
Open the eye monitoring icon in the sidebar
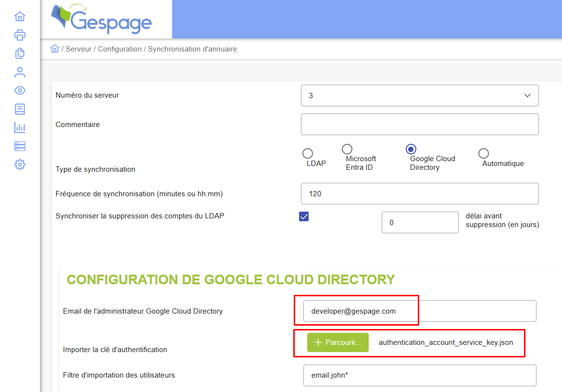tap(20, 90)
